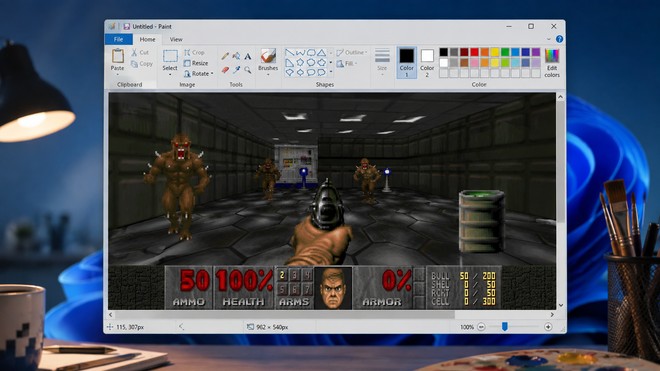Select the Magnifier tool

pyautogui.click(x=248, y=70)
